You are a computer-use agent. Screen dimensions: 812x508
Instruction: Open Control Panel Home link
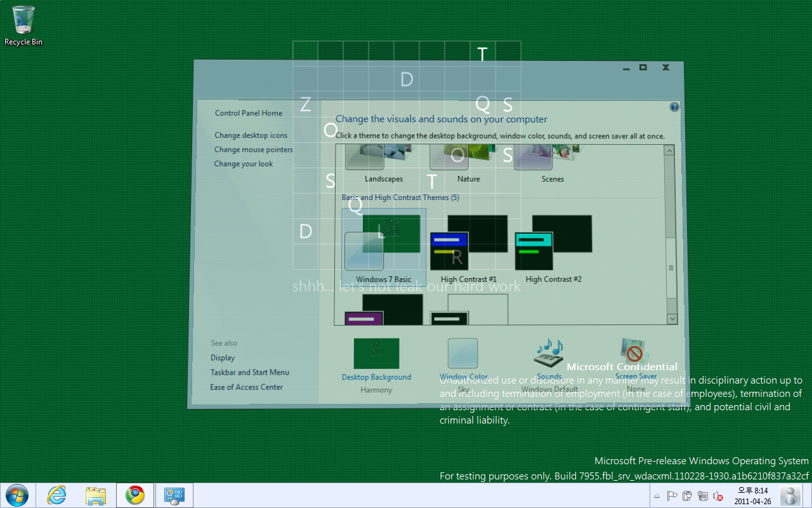(x=249, y=113)
